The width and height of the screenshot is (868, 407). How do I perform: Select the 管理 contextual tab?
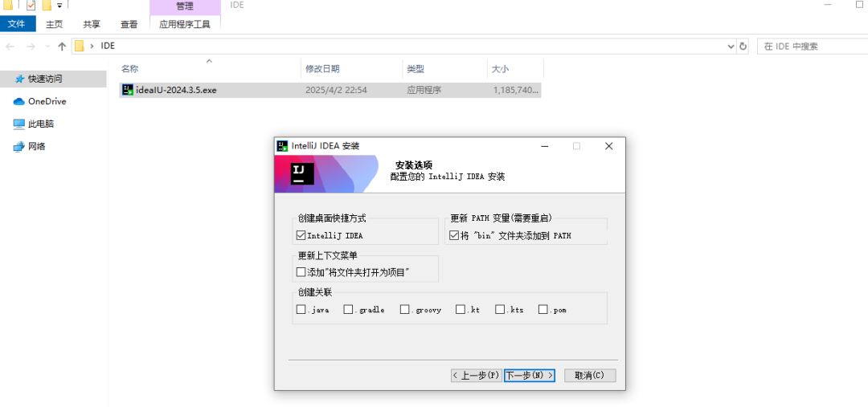185,6
